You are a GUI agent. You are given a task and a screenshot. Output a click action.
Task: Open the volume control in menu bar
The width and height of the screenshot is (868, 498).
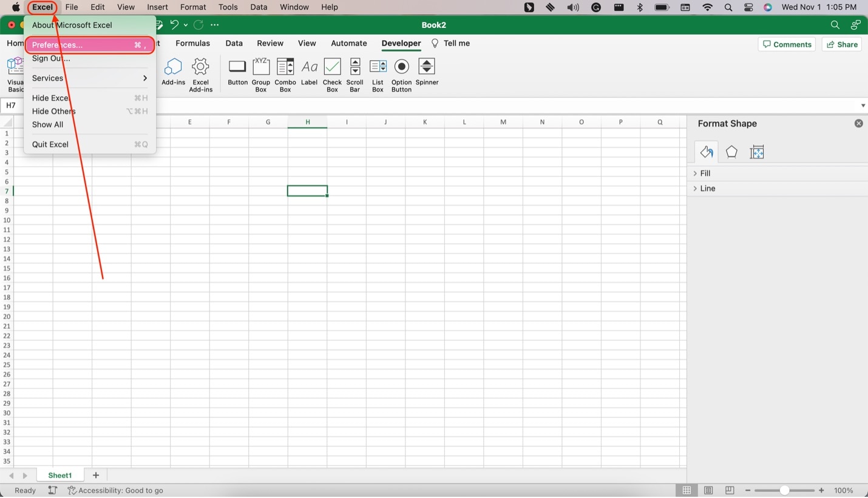pos(573,7)
